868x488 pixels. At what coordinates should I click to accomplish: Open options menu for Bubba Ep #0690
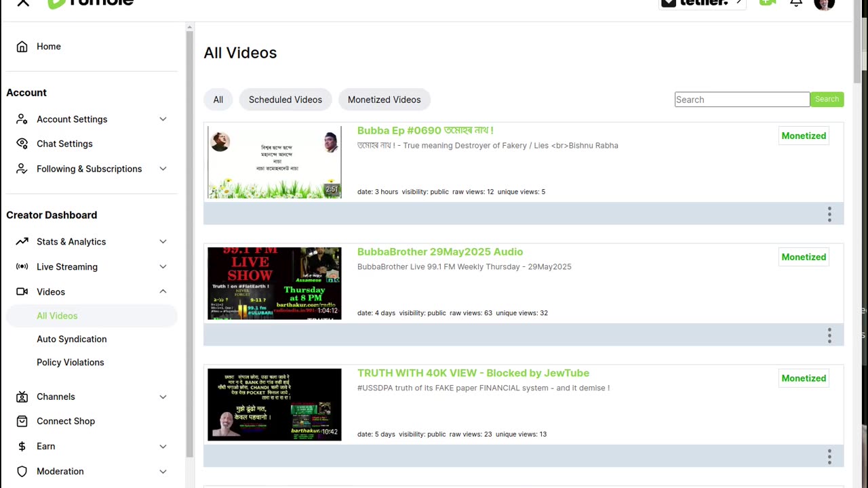pyautogui.click(x=829, y=214)
